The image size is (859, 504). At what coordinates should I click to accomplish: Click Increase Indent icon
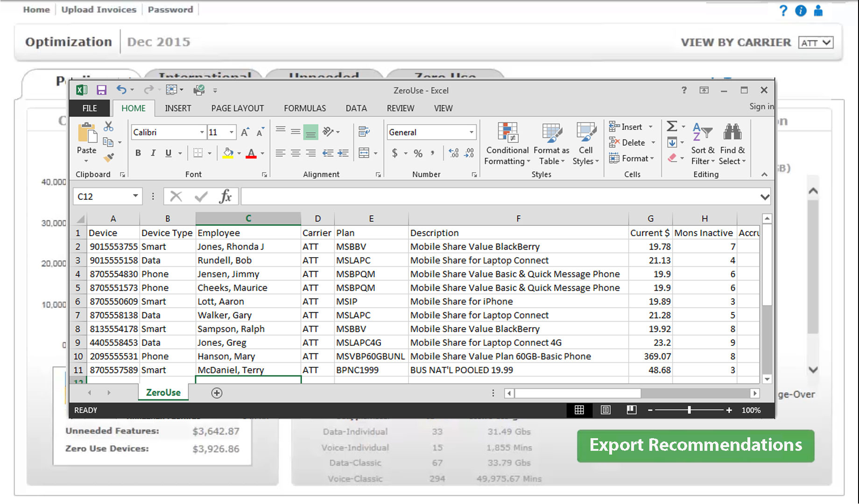tap(344, 153)
